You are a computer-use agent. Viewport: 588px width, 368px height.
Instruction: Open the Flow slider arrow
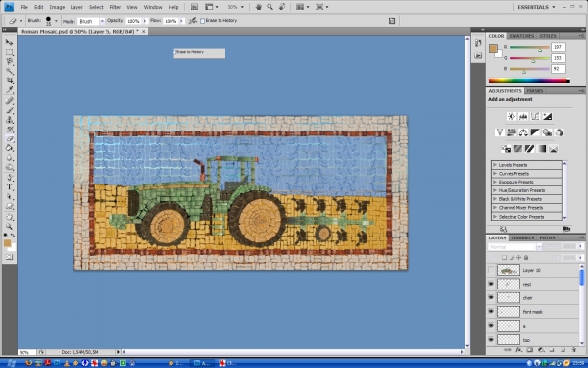point(182,21)
